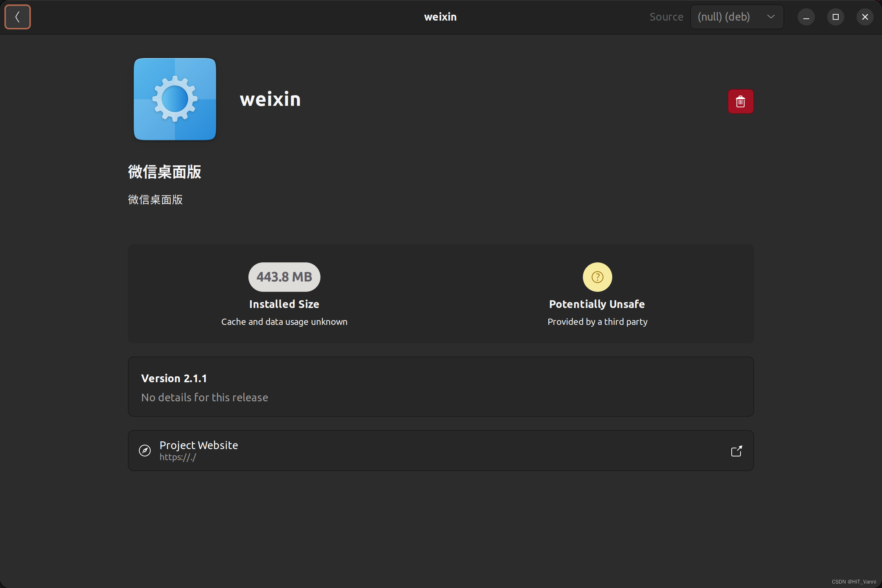Image resolution: width=882 pixels, height=588 pixels.
Task: Open the Source dropdown showing (null) (deb)
Action: pos(737,17)
